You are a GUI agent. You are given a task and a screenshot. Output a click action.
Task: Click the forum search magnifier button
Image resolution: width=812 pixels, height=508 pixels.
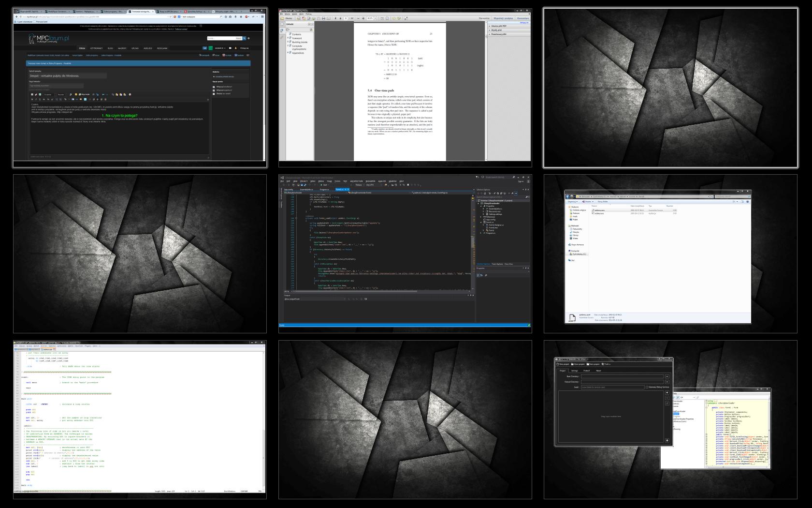[x=245, y=38]
